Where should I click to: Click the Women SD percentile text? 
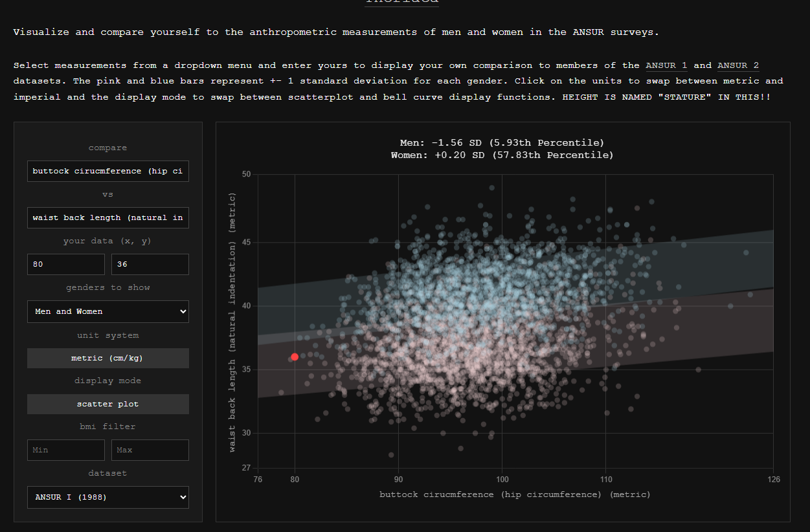tap(502, 155)
